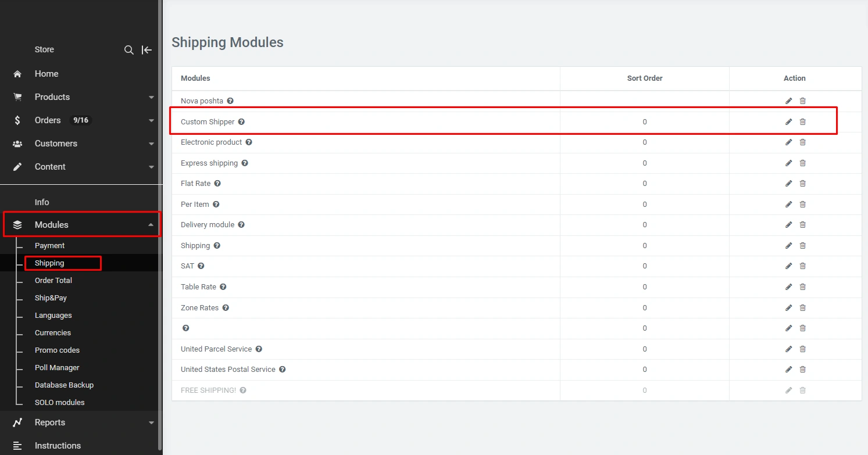Click the sidebar search magnifier icon
Viewport: 868px width, 455px height.
(129, 50)
